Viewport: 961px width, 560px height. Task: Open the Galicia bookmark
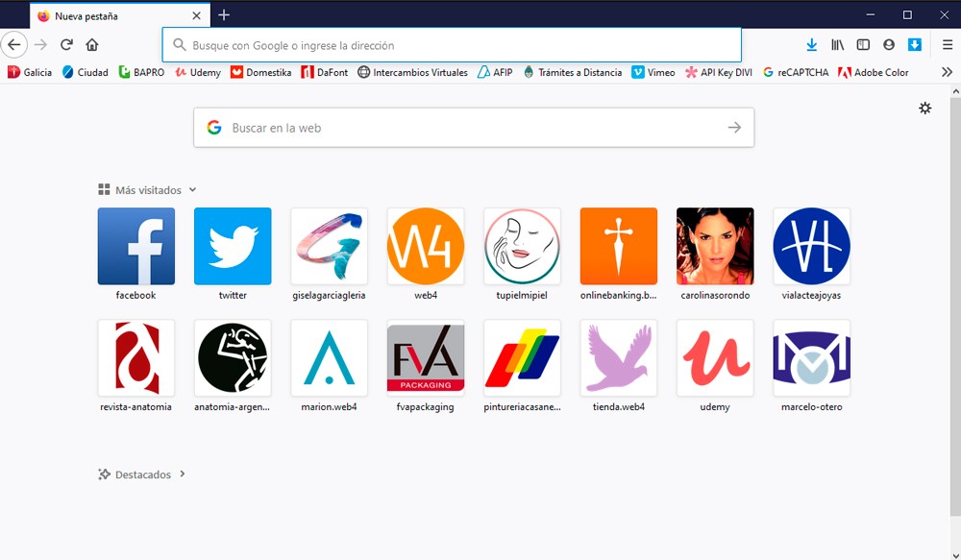click(x=30, y=72)
